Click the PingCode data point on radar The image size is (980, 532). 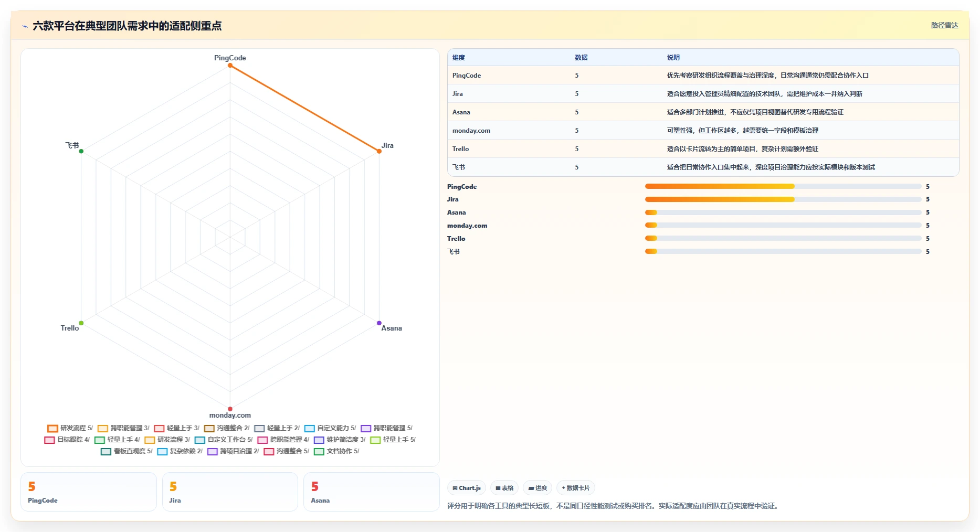pos(230,65)
